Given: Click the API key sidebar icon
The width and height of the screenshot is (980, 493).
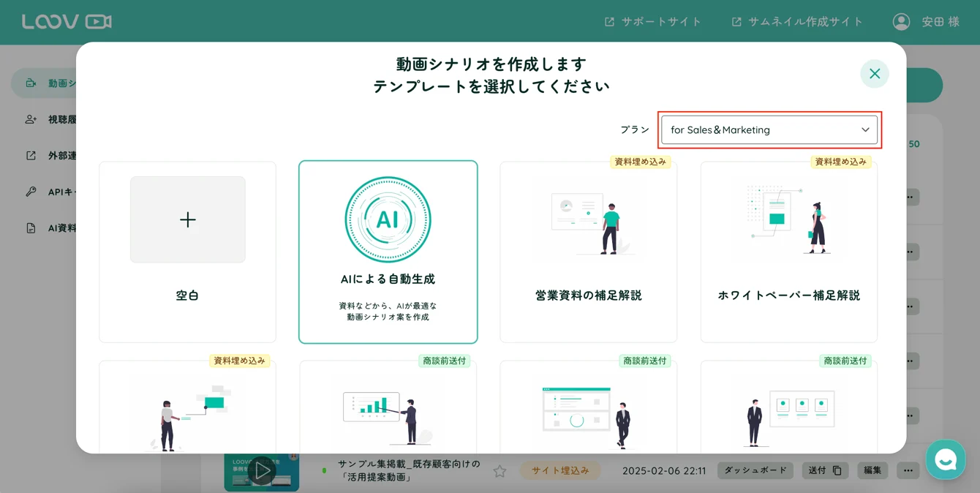Looking at the screenshot, I should pos(31,192).
